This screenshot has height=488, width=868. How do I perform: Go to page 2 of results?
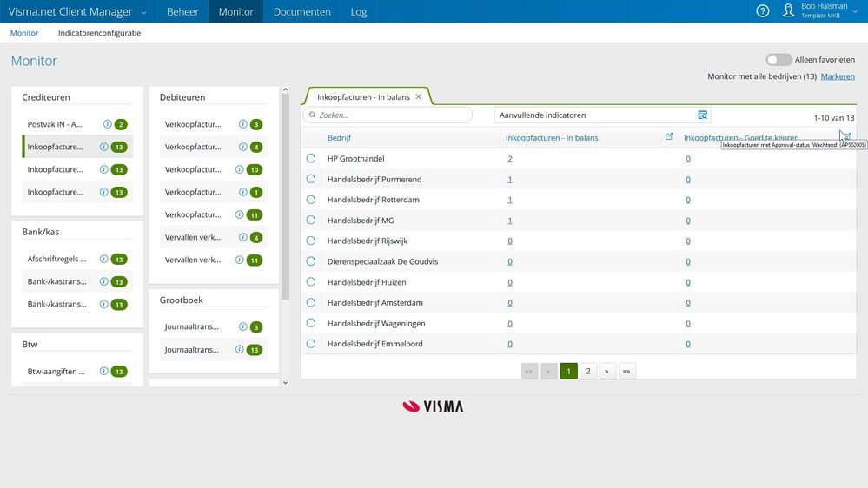[588, 371]
